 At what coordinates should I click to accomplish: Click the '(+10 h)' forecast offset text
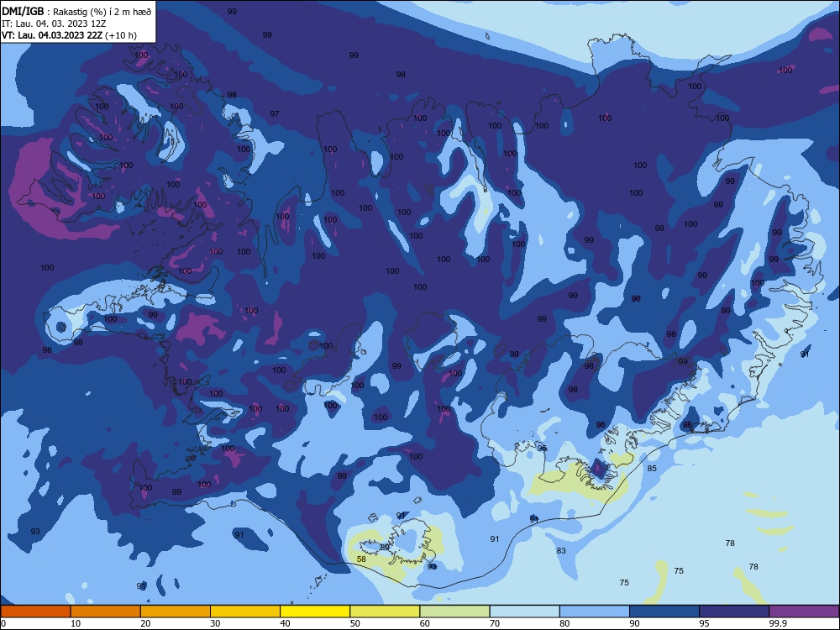pos(121,35)
